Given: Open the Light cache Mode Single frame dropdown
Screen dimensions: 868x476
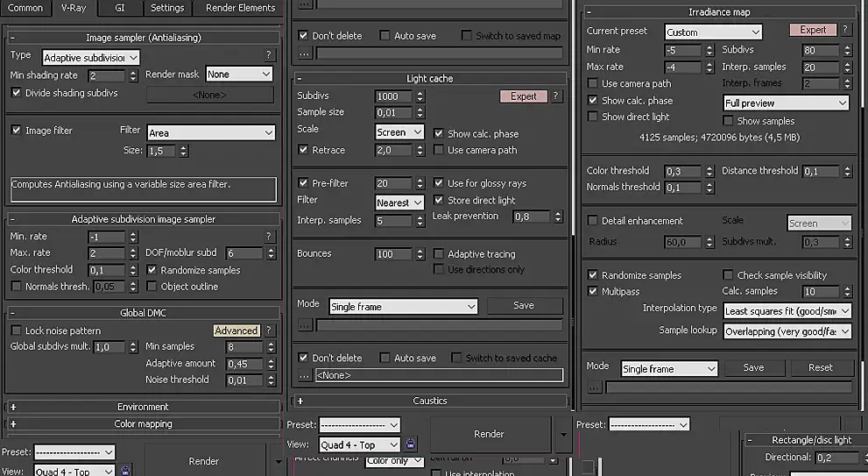Looking at the screenshot, I should pyautogui.click(x=403, y=307).
